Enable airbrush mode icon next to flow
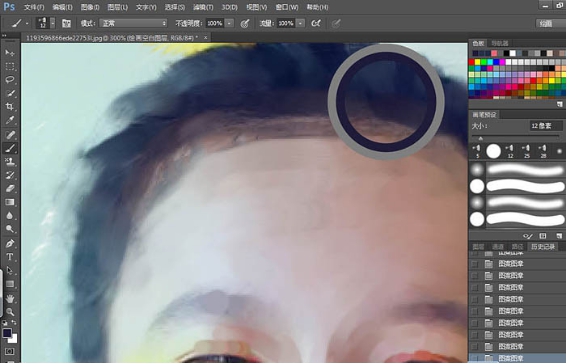Screen dimensions: 567x364 coord(316,23)
